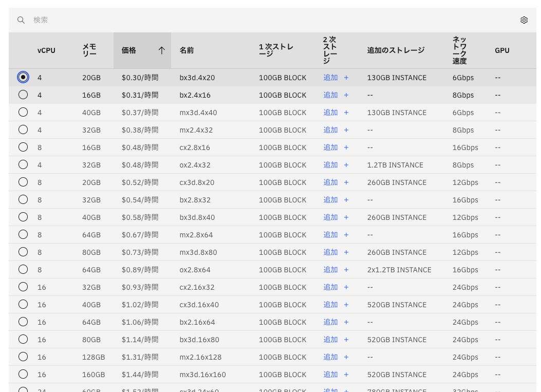Click plus icon in mx3d.8x80 row

coord(346,252)
